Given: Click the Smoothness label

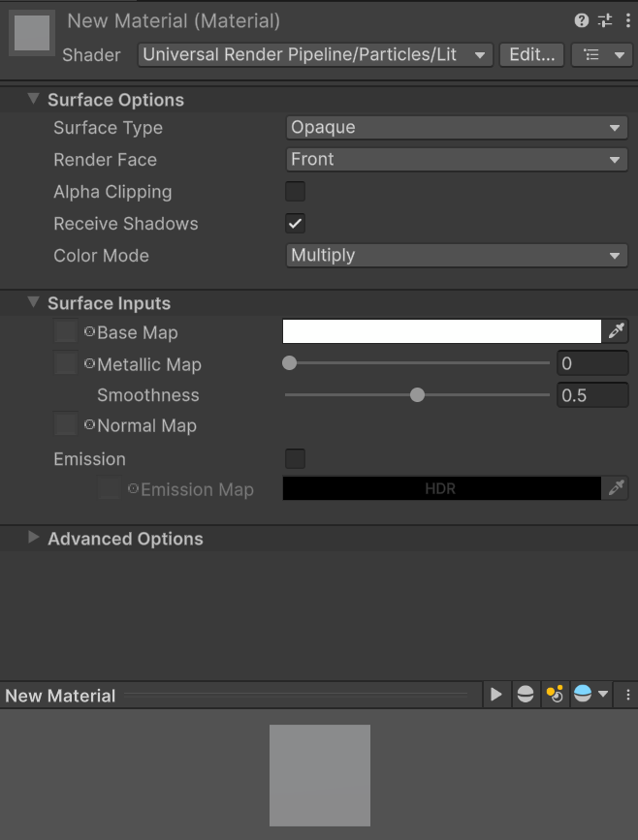Looking at the screenshot, I should tap(148, 395).
